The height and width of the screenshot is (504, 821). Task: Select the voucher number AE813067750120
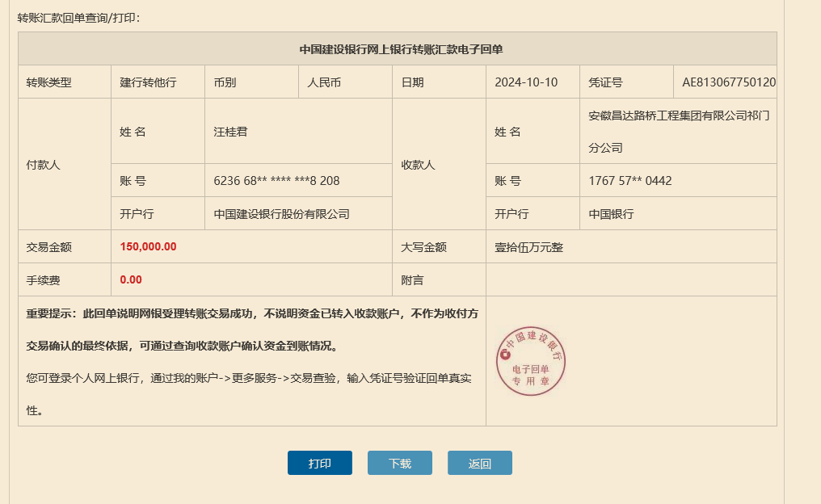click(728, 82)
